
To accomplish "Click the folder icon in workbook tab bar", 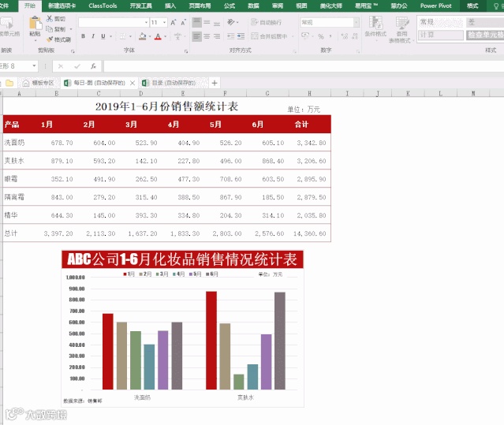I will [x=9, y=83].
